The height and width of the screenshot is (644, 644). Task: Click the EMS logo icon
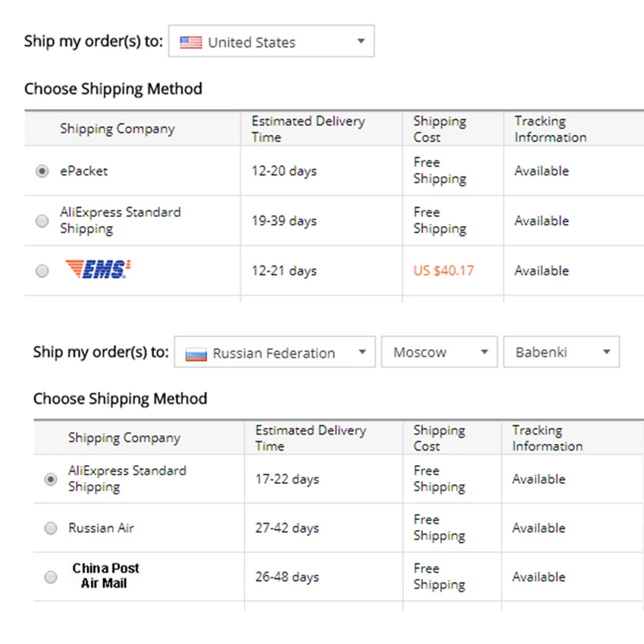(98, 270)
